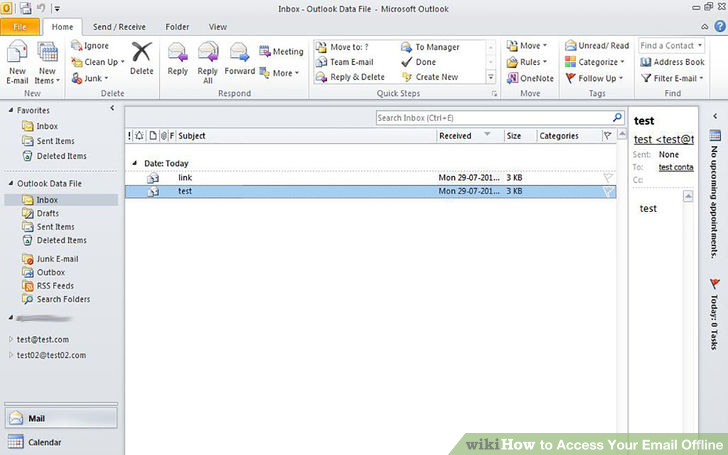Minimize the ribbon

[x=705, y=27]
